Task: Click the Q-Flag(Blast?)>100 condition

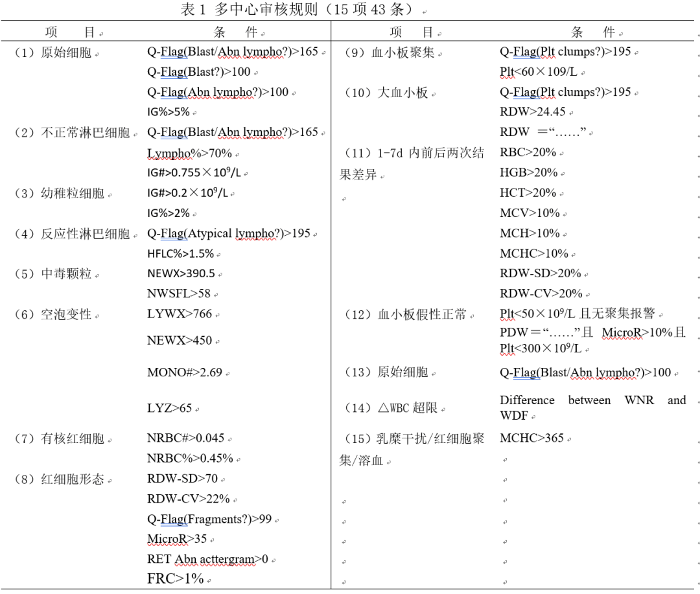Action: [199, 72]
